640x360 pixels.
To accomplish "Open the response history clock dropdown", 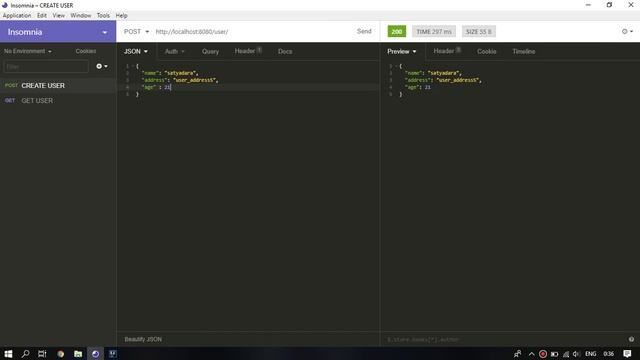I will [x=627, y=31].
